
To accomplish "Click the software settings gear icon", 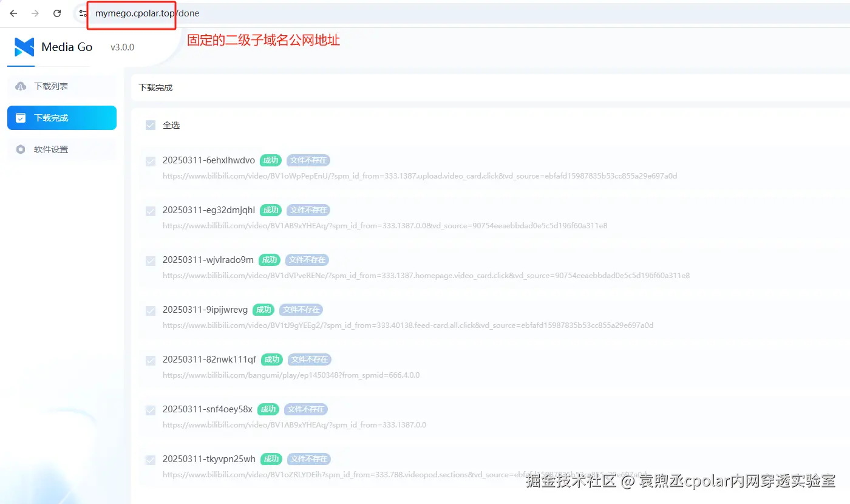I will coord(21,149).
